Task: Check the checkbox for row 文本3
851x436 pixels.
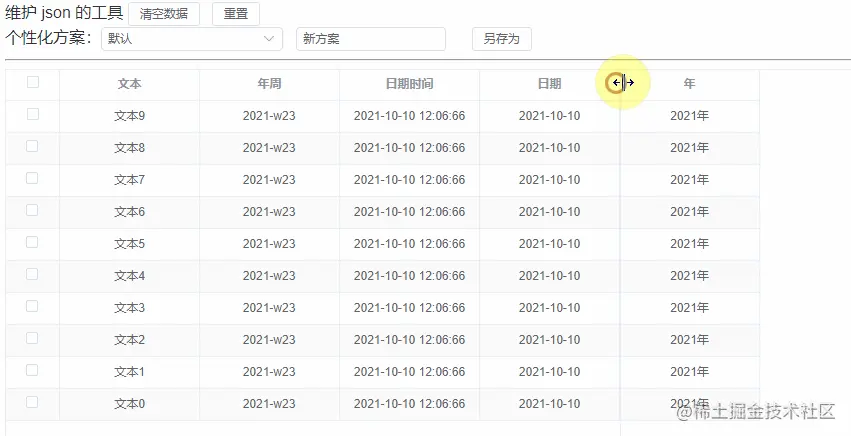Action: click(x=33, y=306)
